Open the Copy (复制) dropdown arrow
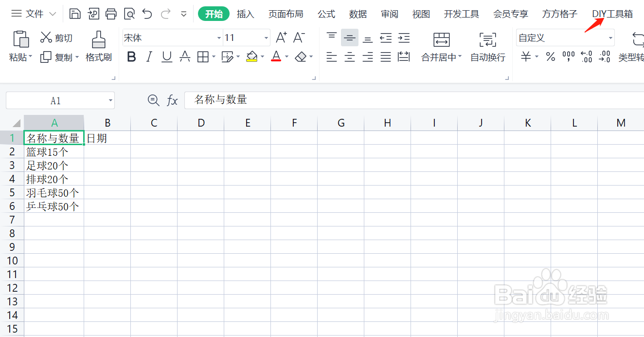This screenshot has width=644, height=337. click(77, 57)
